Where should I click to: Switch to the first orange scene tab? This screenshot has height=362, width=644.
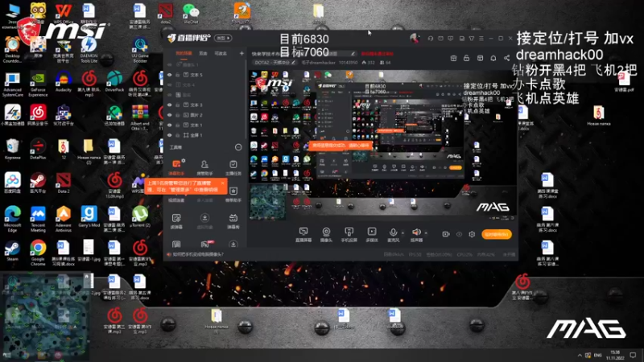click(184, 53)
